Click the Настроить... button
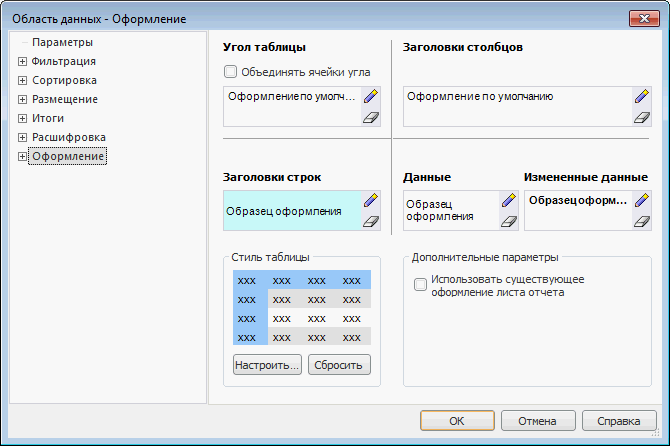The image size is (670, 446). (267, 365)
